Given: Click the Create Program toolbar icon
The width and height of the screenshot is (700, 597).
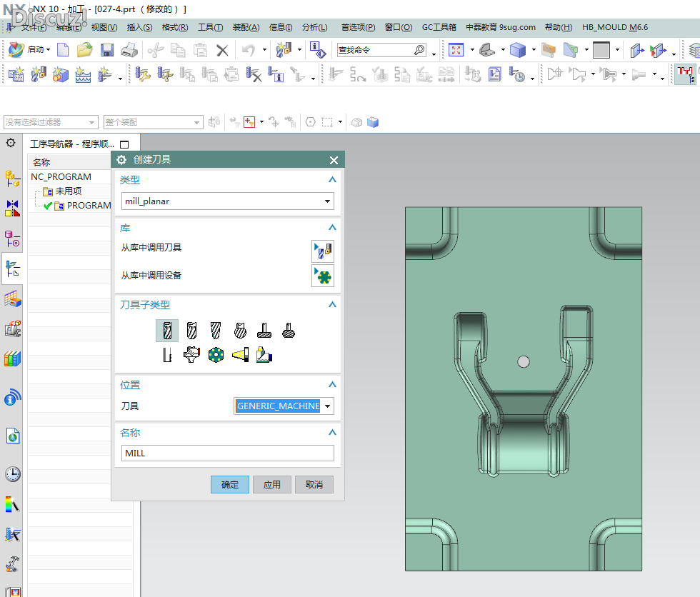Looking at the screenshot, I should click(x=16, y=74).
